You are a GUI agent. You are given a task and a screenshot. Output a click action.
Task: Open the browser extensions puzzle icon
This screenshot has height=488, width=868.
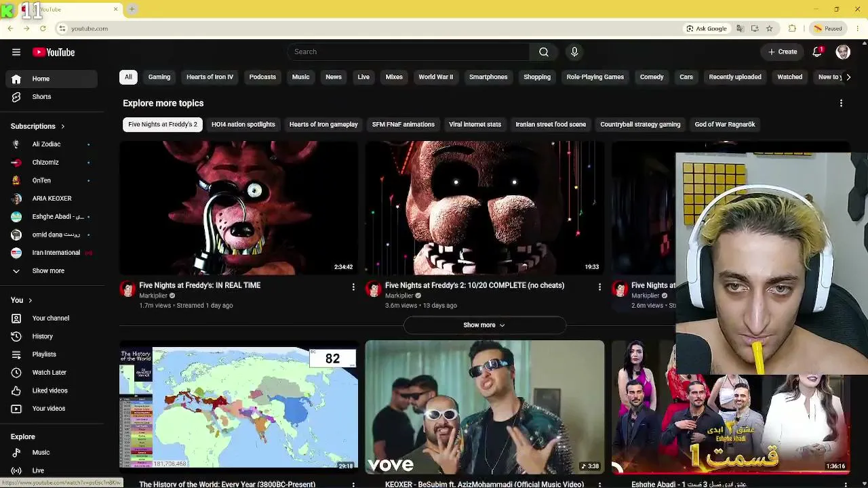tap(792, 28)
